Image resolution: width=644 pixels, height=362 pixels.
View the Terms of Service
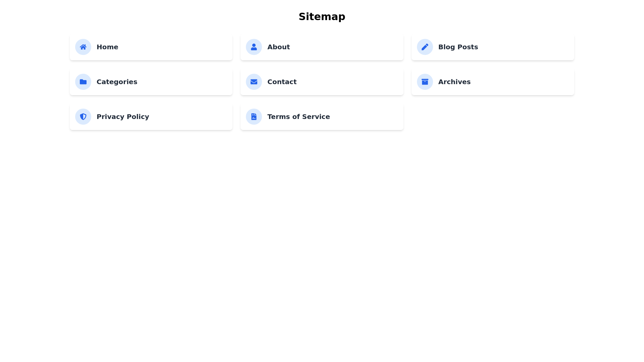point(299,117)
